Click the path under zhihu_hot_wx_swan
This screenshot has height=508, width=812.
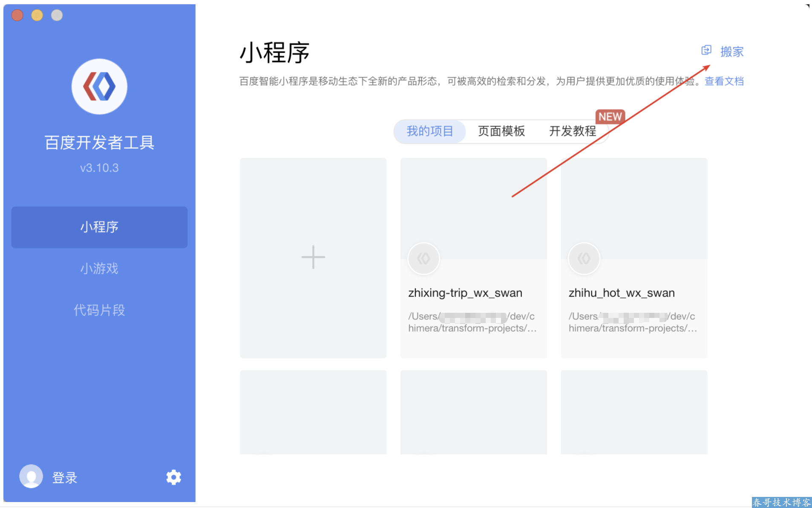click(633, 322)
